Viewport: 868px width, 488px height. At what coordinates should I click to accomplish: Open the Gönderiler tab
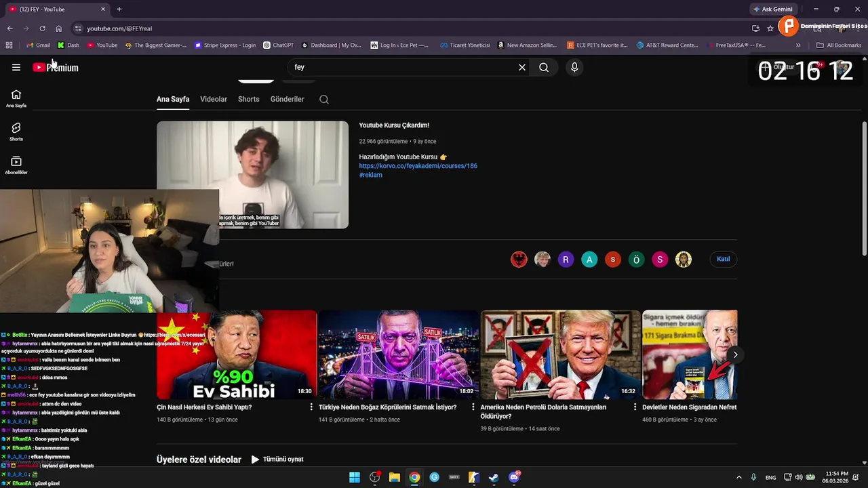288,99
